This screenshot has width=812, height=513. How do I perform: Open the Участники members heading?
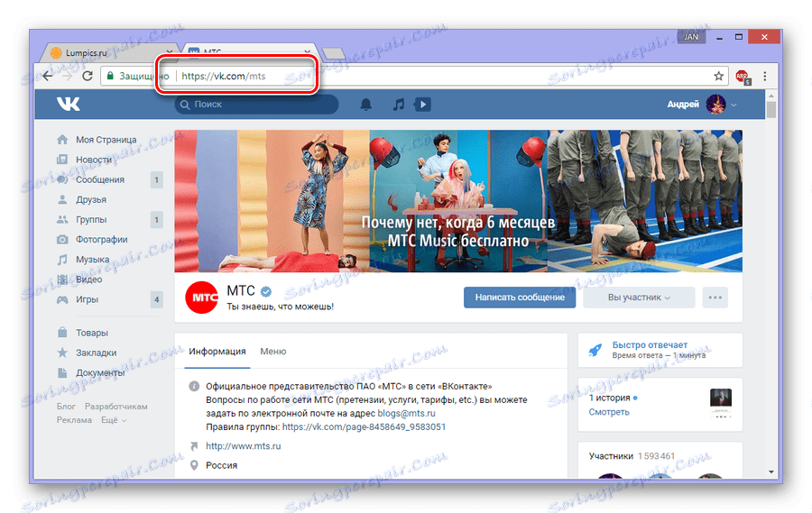click(611, 456)
